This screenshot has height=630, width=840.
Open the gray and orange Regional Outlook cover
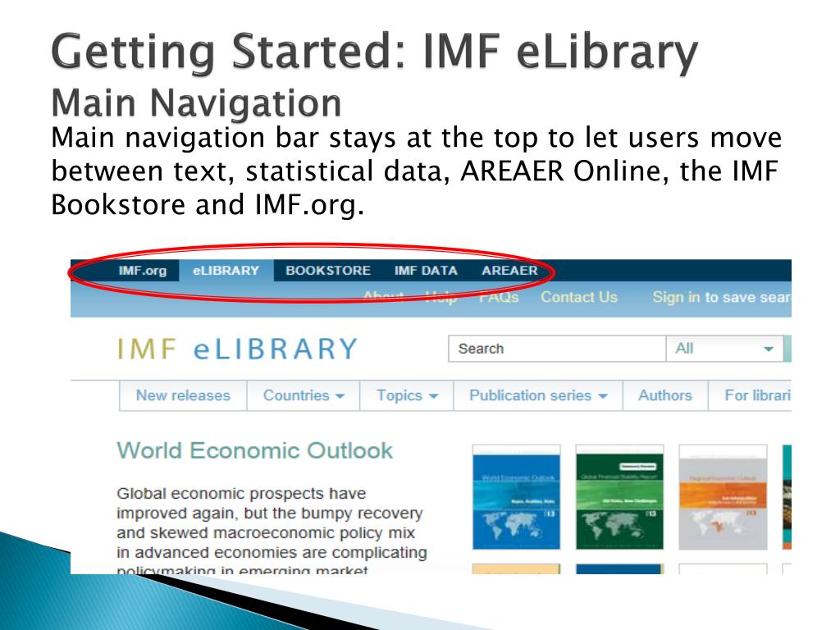[x=724, y=497]
